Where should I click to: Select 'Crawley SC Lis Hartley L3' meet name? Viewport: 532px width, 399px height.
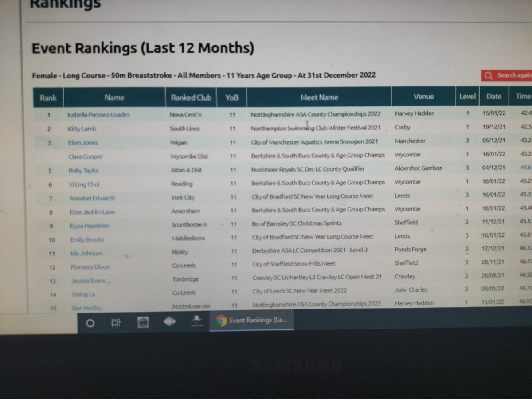[317, 277]
